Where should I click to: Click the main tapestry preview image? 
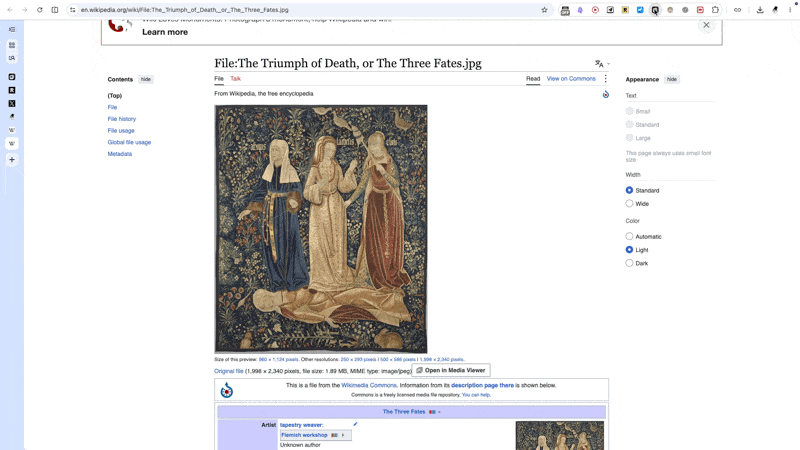321,229
